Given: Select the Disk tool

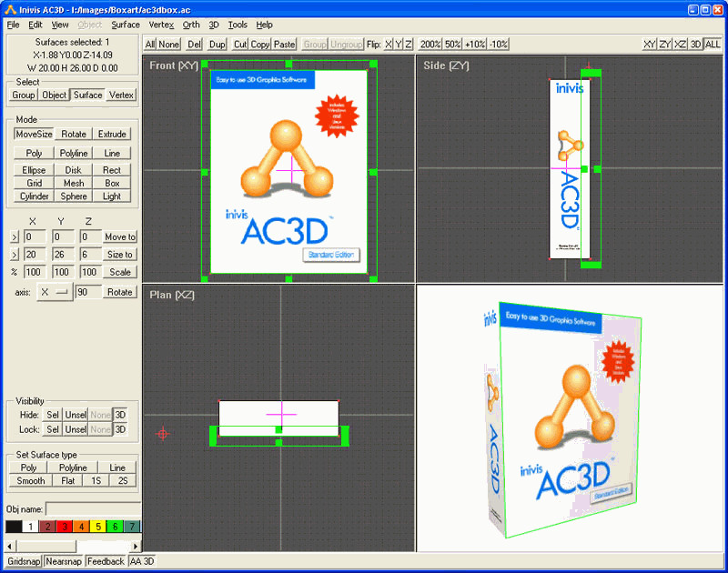Looking at the screenshot, I should (x=74, y=170).
